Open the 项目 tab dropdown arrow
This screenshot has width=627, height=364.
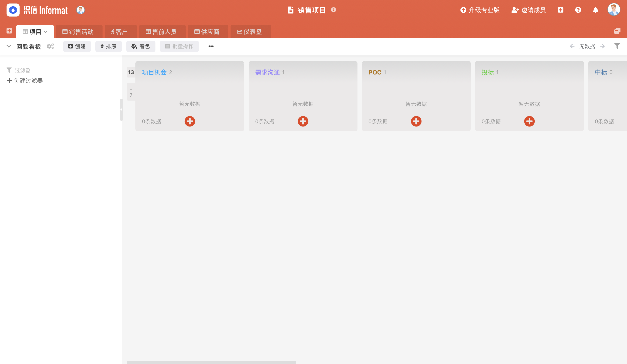pos(46,32)
